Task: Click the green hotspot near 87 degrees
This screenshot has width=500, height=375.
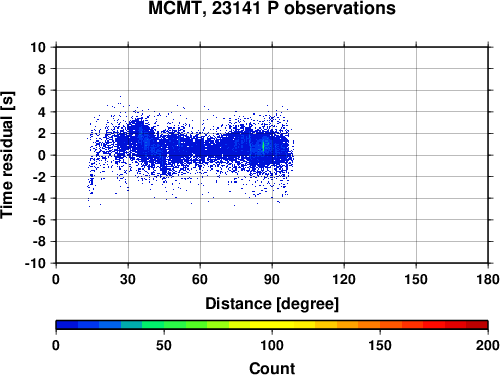Action: pos(263,146)
